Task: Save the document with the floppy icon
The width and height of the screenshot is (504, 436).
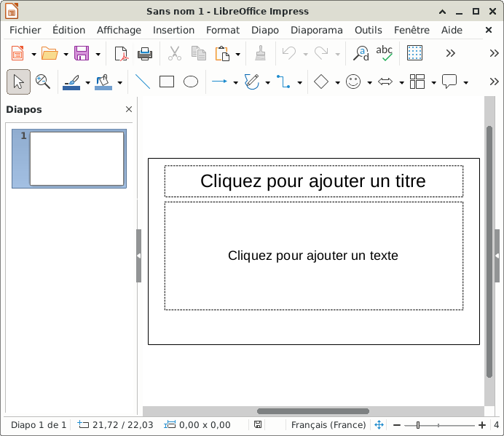Action: pos(82,53)
